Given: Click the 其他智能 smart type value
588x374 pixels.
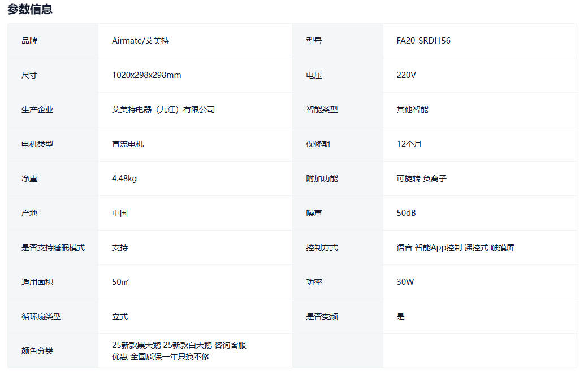Looking at the screenshot, I should [412, 110].
